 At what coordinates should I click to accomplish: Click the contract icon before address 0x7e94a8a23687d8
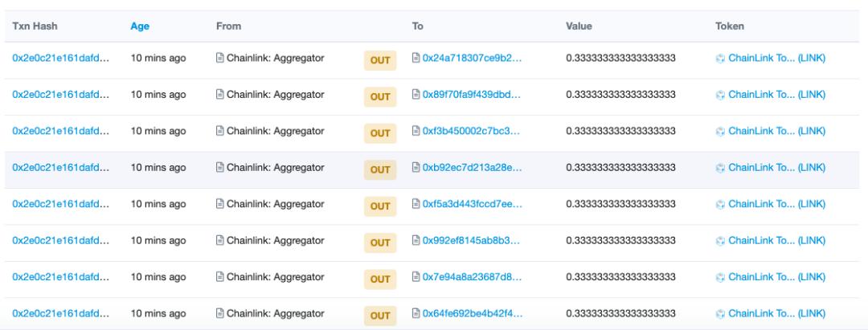click(416, 276)
